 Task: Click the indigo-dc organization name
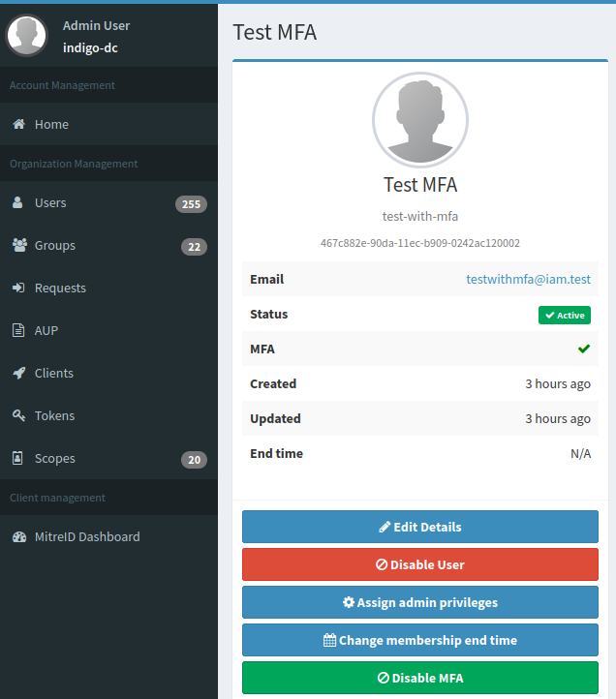click(x=90, y=47)
